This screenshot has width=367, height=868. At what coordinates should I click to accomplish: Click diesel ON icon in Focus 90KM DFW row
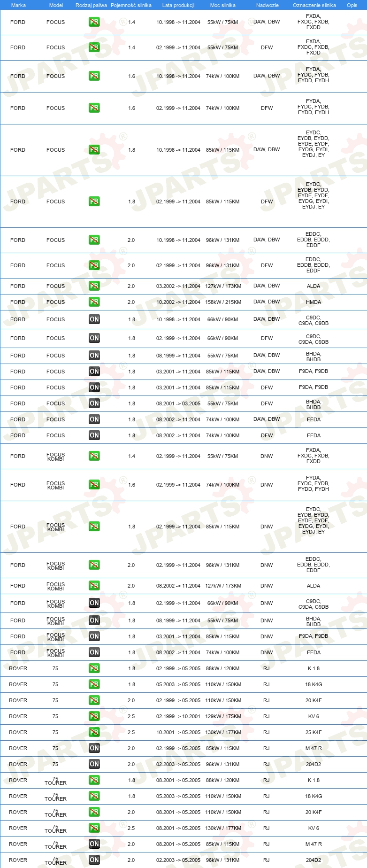tap(94, 338)
